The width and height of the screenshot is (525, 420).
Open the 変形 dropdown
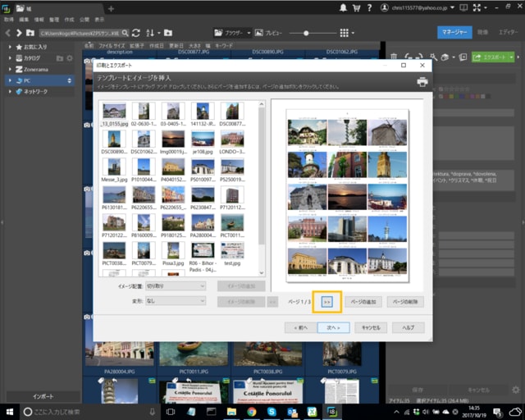pos(175,301)
